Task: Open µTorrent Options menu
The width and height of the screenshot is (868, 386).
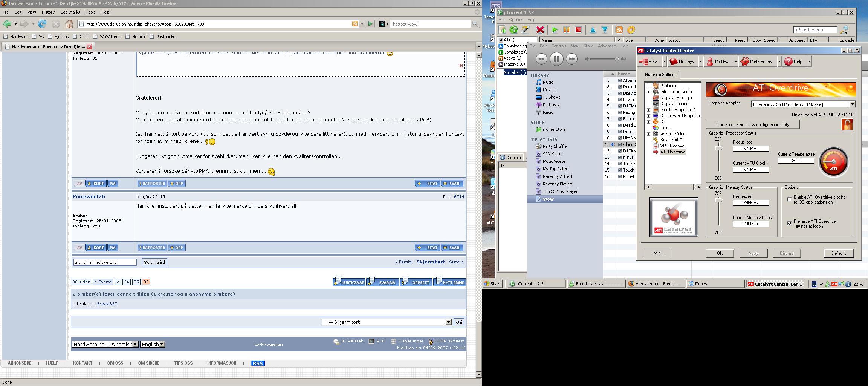Action: [x=516, y=20]
